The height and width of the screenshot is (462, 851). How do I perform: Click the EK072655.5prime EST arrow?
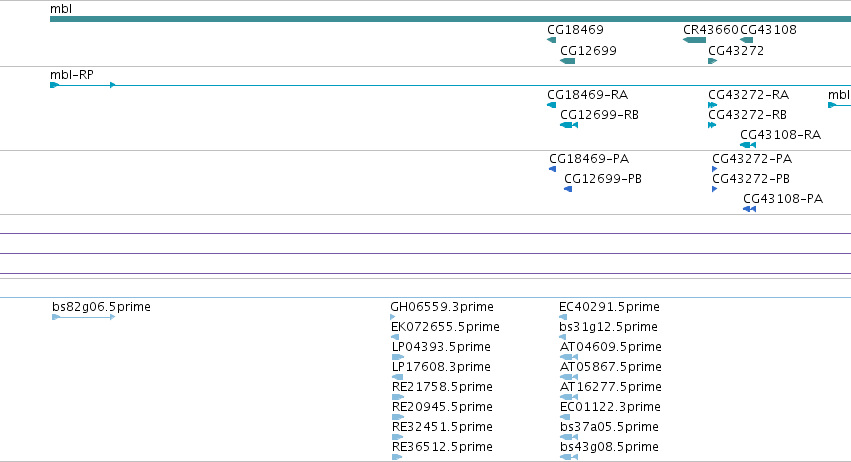pyautogui.click(x=395, y=337)
